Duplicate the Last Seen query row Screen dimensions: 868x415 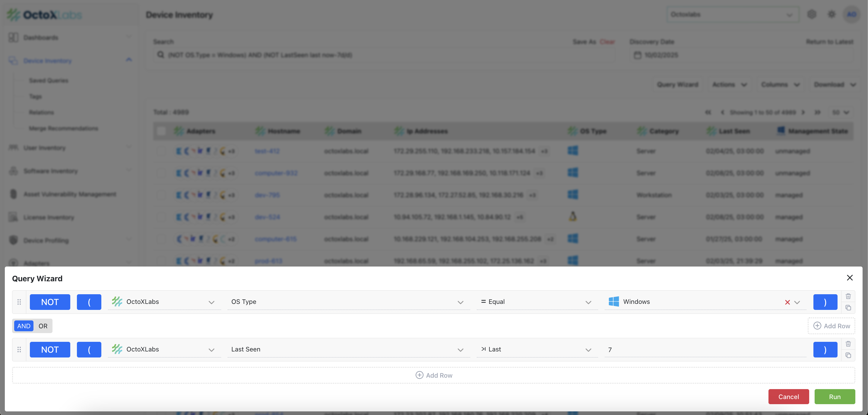pos(848,355)
